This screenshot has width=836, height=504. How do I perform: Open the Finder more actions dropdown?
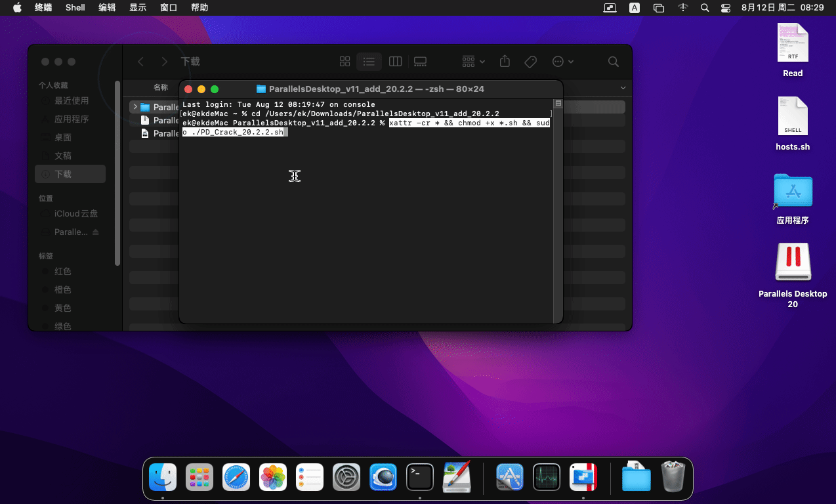coord(563,61)
